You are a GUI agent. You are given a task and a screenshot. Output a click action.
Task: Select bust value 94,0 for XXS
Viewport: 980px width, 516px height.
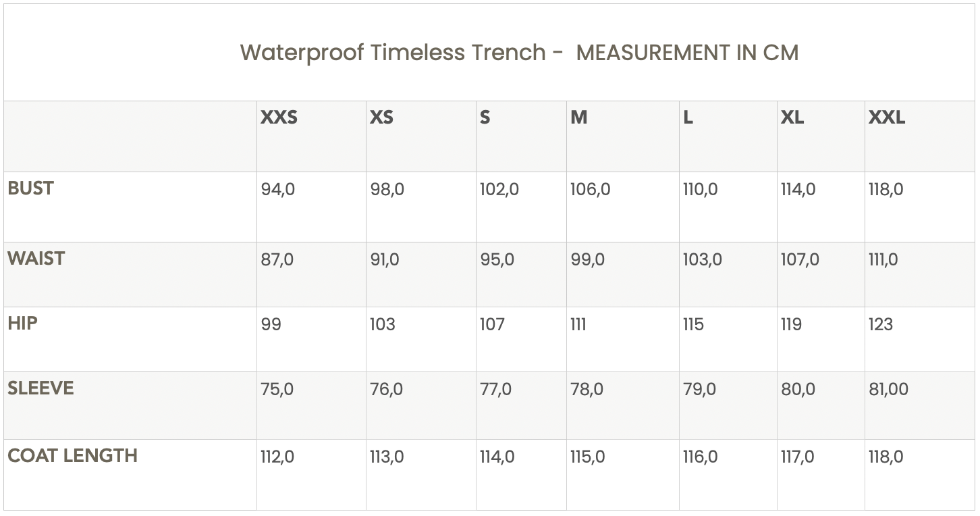tap(277, 190)
